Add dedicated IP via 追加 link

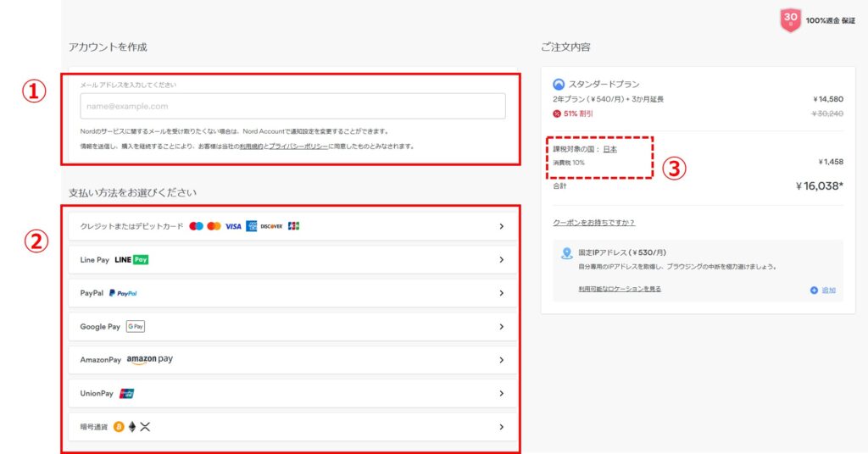[x=828, y=291]
